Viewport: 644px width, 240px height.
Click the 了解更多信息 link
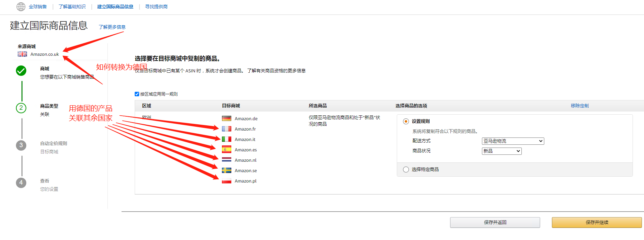tap(112, 27)
